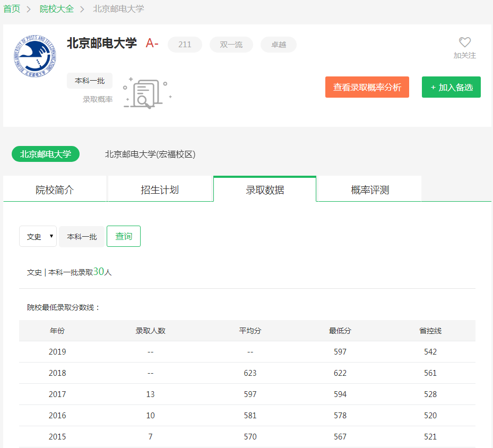The image size is (493, 448).
Task: Open 院校大全 breadcrumb link
Action: (x=57, y=9)
